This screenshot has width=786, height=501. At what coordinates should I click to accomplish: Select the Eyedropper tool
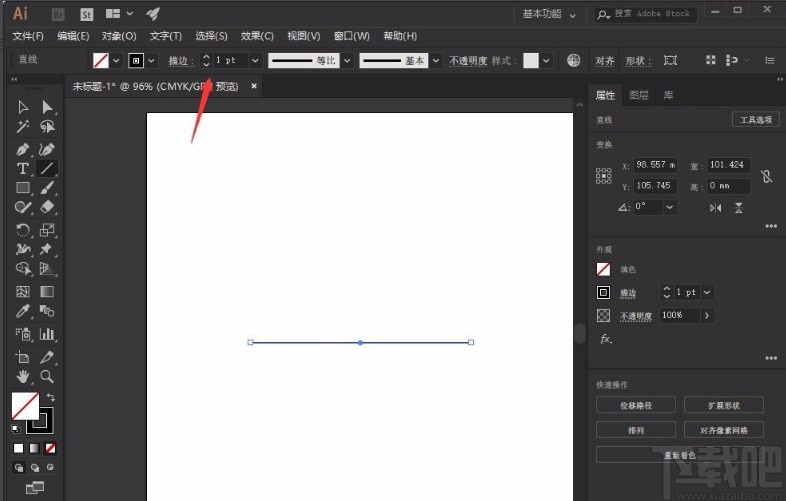pos(23,311)
